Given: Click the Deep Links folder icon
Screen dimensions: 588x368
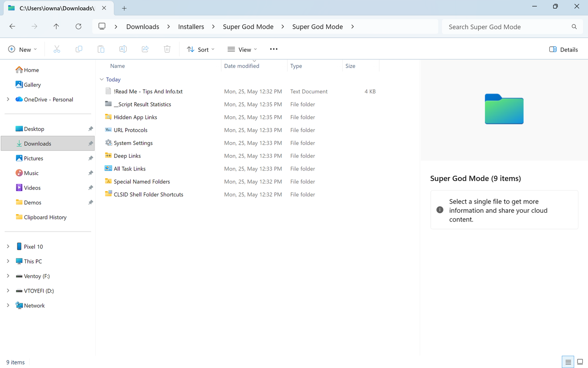Looking at the screenshot, I should pos(108,156).
